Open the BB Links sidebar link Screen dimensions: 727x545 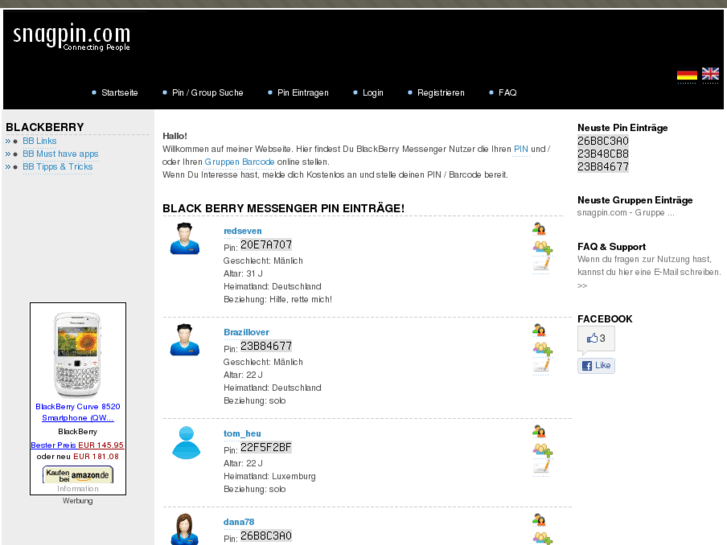point(39,141)
